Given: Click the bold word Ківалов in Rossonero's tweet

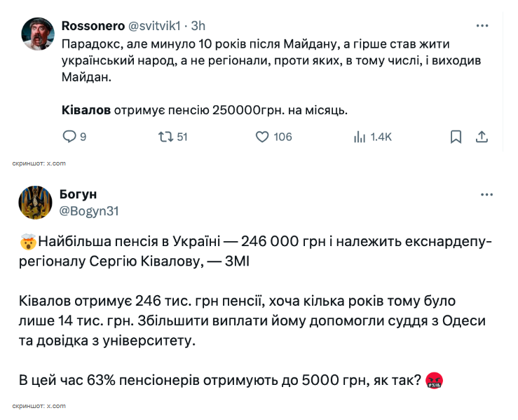Looking at the screenshot, I should point(86,110).
